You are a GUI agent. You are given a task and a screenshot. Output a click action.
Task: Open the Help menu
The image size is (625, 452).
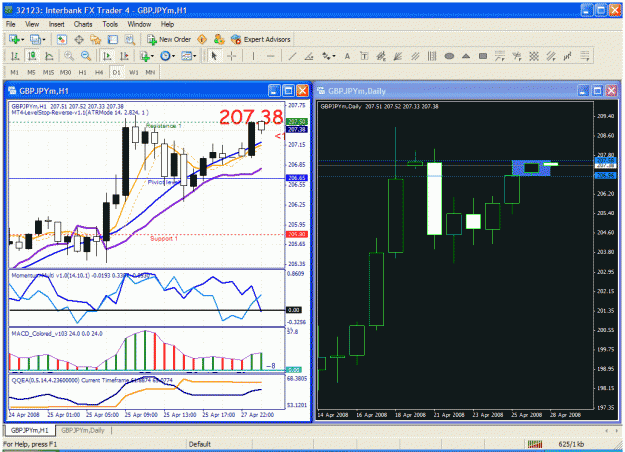[x=167, y=24]
